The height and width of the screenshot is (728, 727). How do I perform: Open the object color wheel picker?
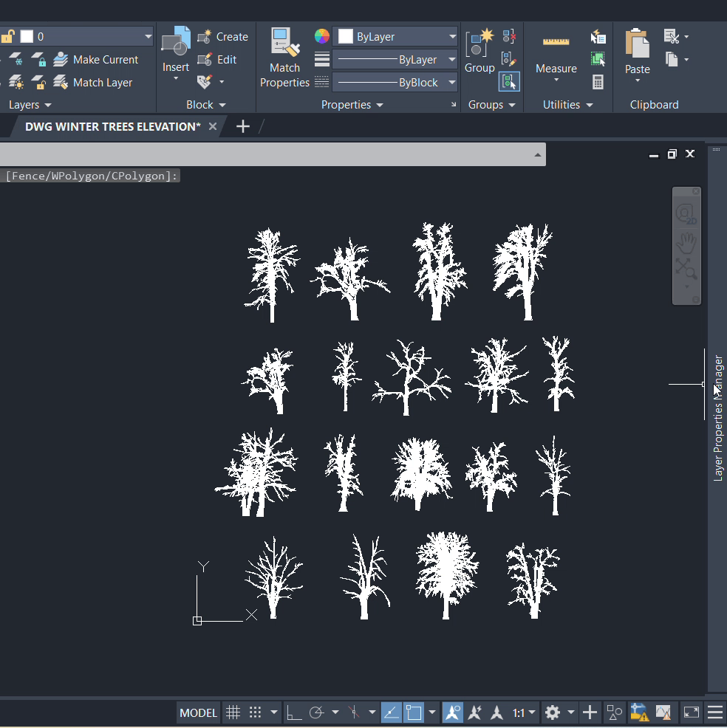[322, 36]
